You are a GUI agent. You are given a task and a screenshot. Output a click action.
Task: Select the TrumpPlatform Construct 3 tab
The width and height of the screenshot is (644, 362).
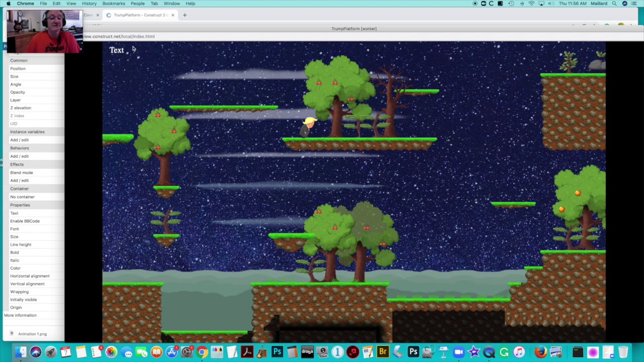[140, 15]
